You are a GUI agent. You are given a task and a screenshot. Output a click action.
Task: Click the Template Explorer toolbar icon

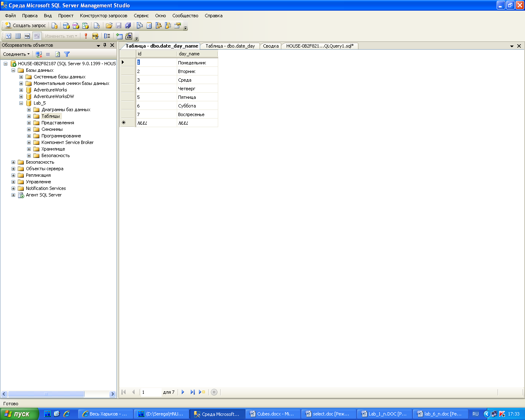click(168, 25)
